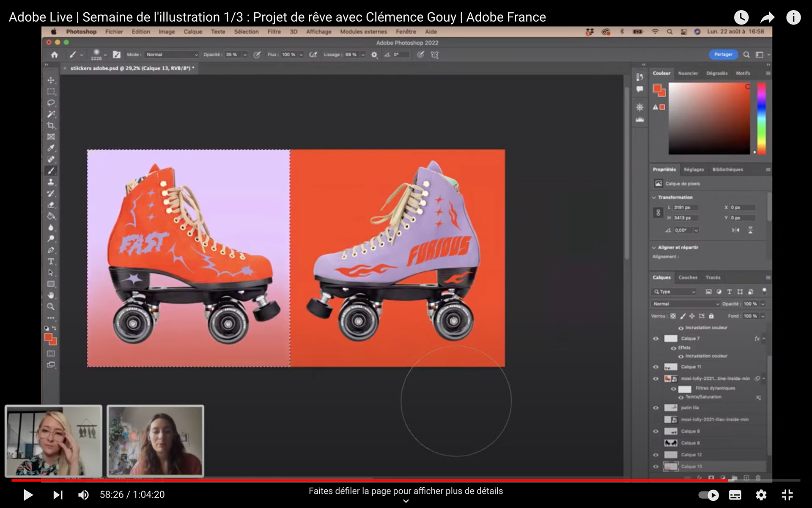
Task: Open the brush Mode dropdown
Action: (172, 55)
